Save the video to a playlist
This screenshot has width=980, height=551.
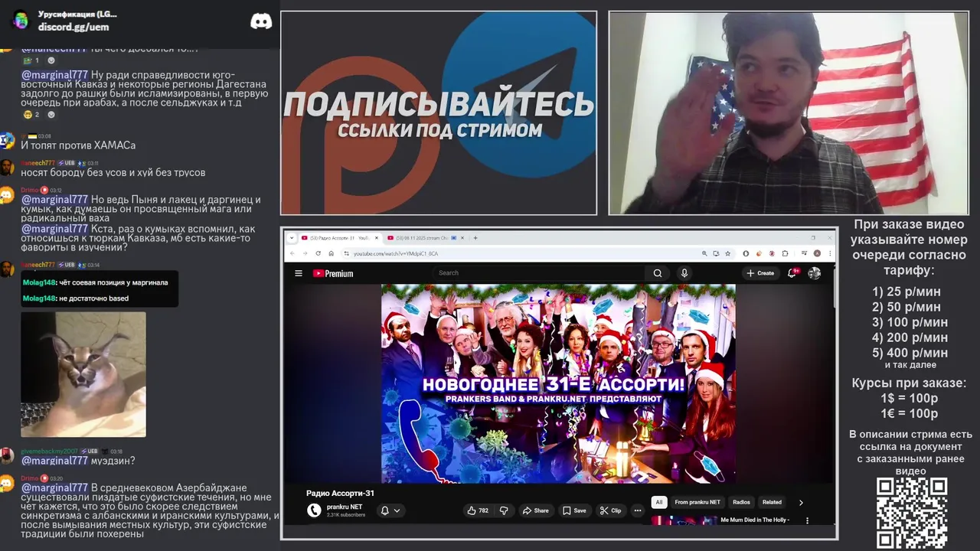pyautogui.click(x=574, y=510)
